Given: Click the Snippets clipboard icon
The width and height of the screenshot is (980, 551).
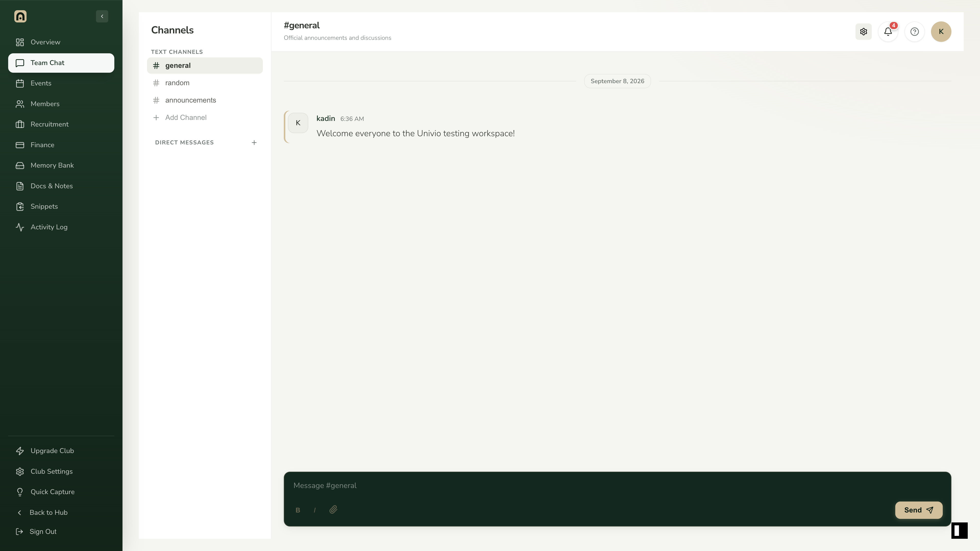Looking at the screenshot, I should click(x=20, y=206).
